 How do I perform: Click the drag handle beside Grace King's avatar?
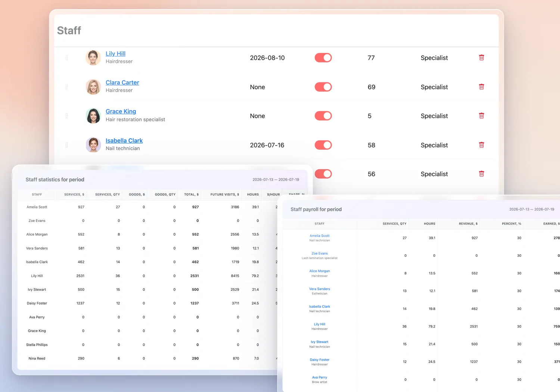[67, 116]
